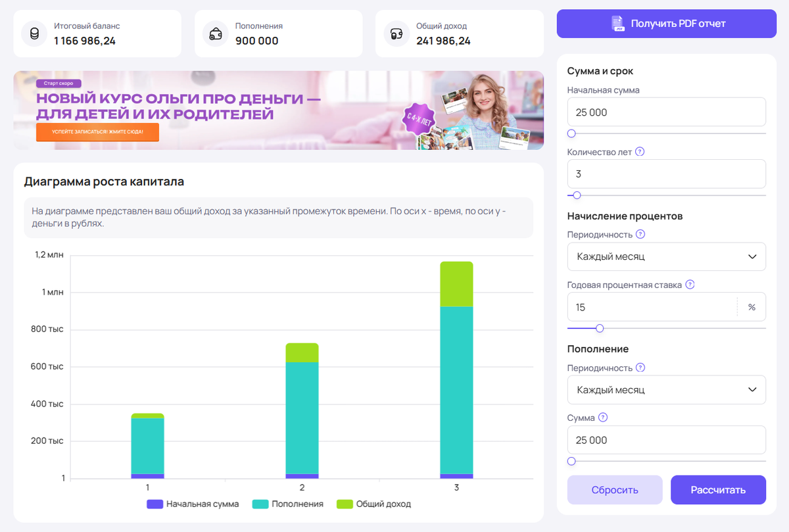789x532 pixels.
Task: Click the annual interest rate slider handle
Action: [x=600, y=328]
